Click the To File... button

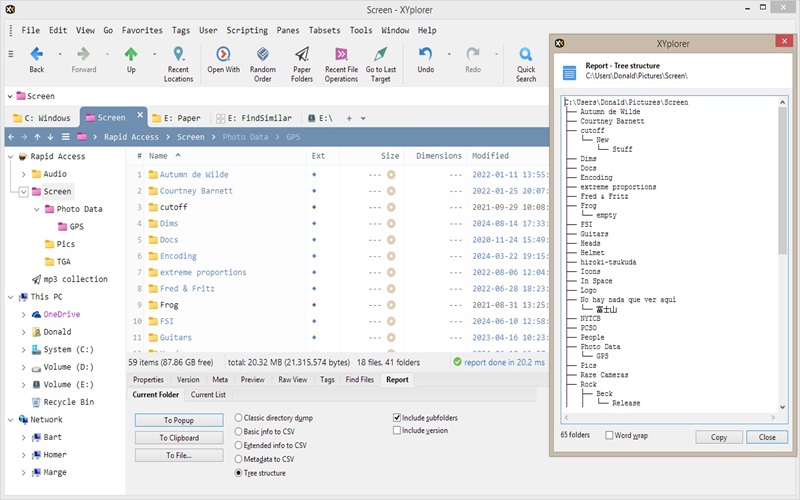[x=179, y=455]
